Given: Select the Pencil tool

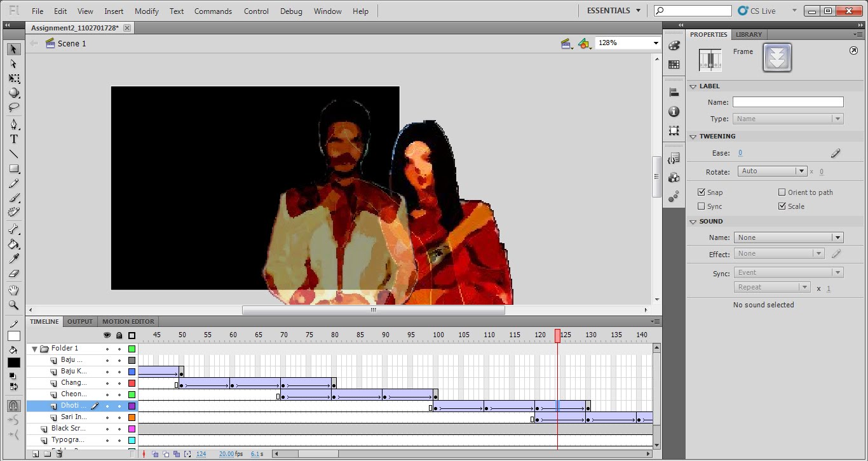Looking at the screenshot, I should 13,184.
